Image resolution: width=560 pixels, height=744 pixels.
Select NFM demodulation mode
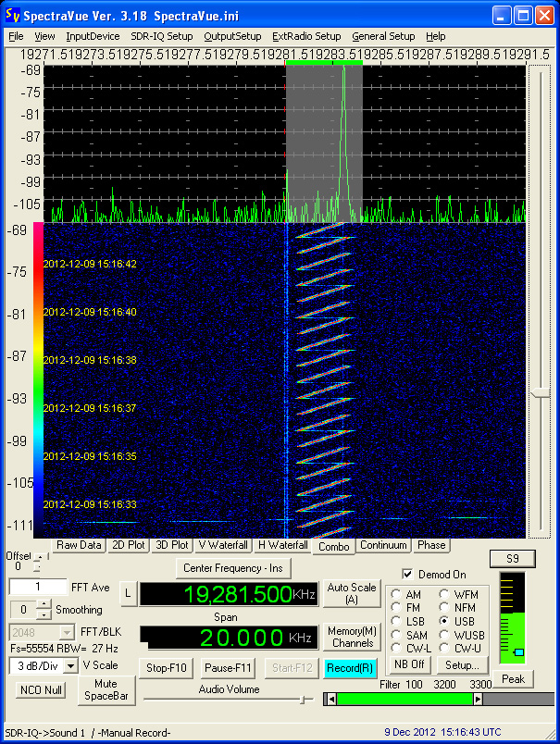coord(444,608)
